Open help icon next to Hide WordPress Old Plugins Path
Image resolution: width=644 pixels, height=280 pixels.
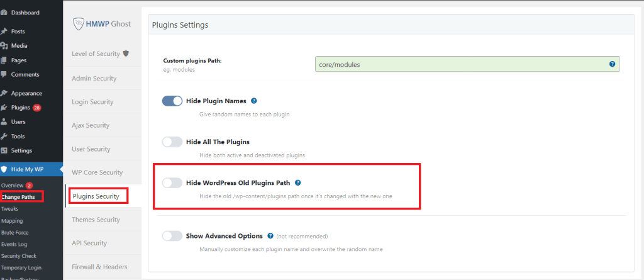coord(297,182)
